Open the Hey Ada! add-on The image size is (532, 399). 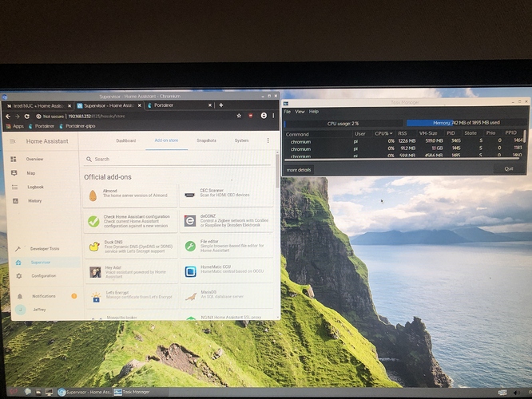pos(132,272)
